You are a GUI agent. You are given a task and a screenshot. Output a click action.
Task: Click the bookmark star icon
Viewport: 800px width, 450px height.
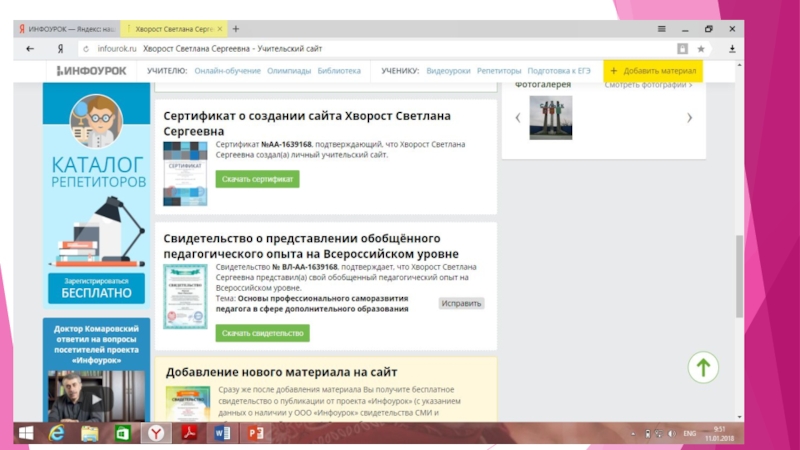pos(701,49)
